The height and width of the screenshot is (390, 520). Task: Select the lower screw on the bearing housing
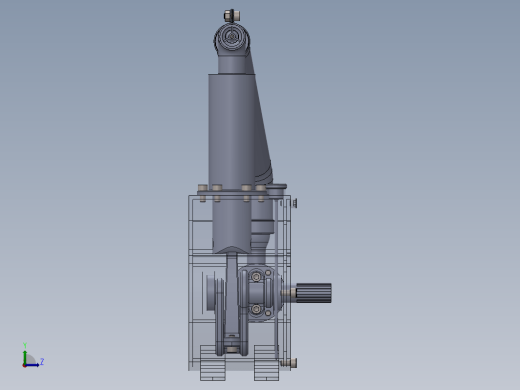[256, 309]
